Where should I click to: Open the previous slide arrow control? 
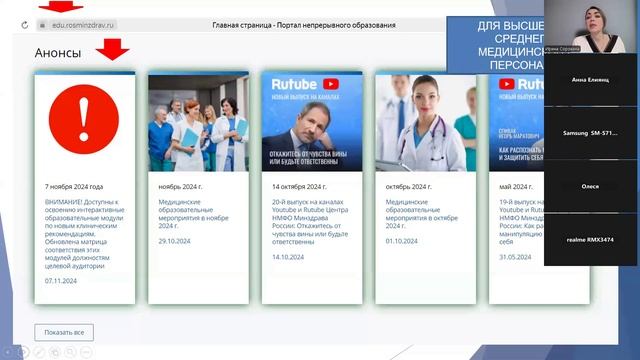pos(9,351)
